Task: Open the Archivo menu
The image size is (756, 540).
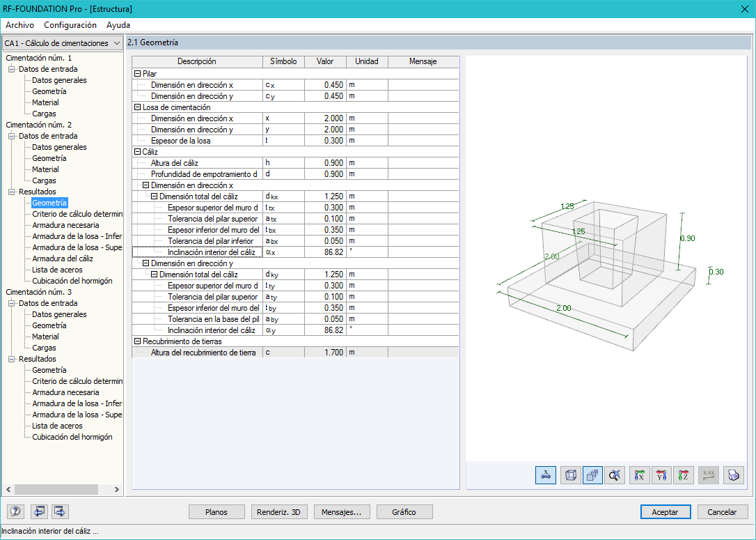Action: pyautogui.click(x=19, y=25)
